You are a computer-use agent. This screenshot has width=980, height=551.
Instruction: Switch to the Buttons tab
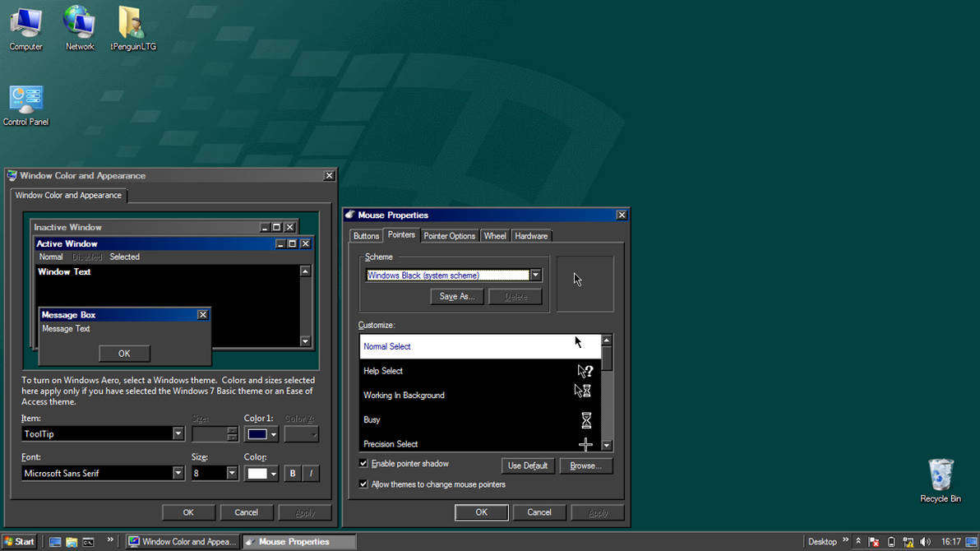[x=366, y=235]
